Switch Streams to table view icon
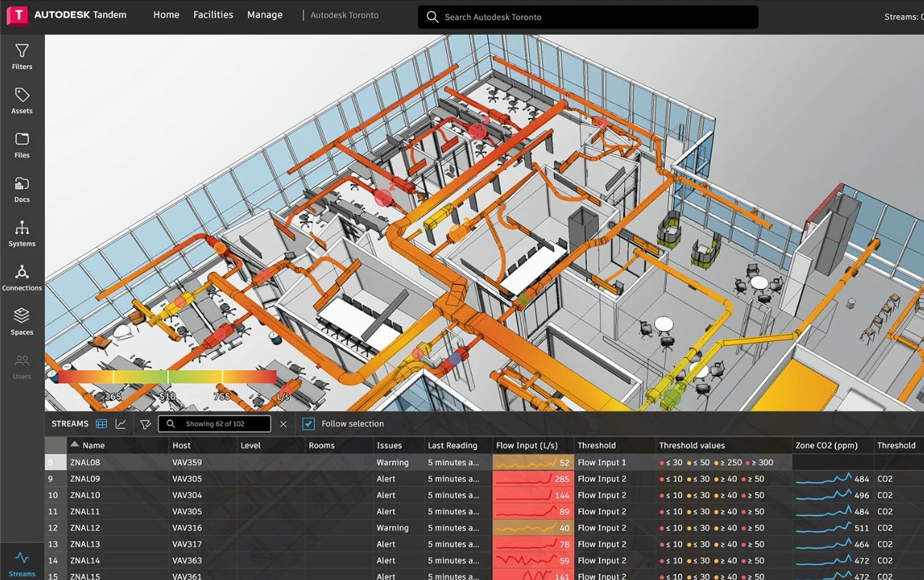 pos(102,424)
